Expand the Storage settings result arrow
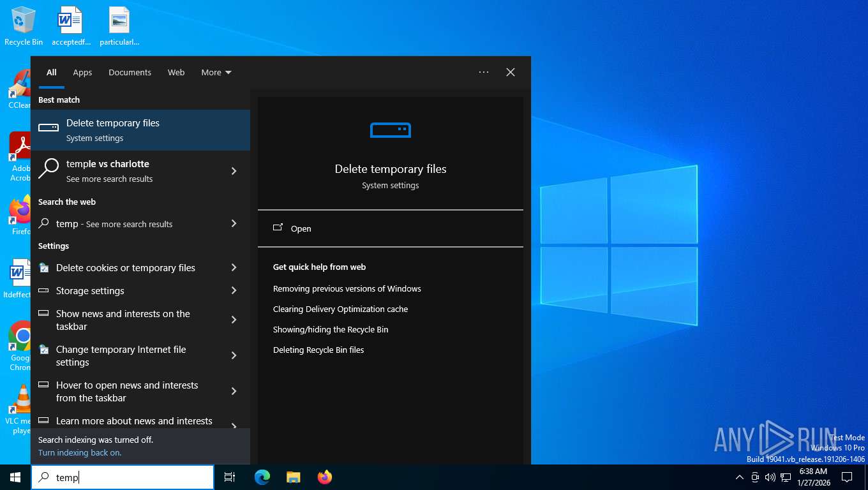 pyautogui.click(x=234, y=291)
